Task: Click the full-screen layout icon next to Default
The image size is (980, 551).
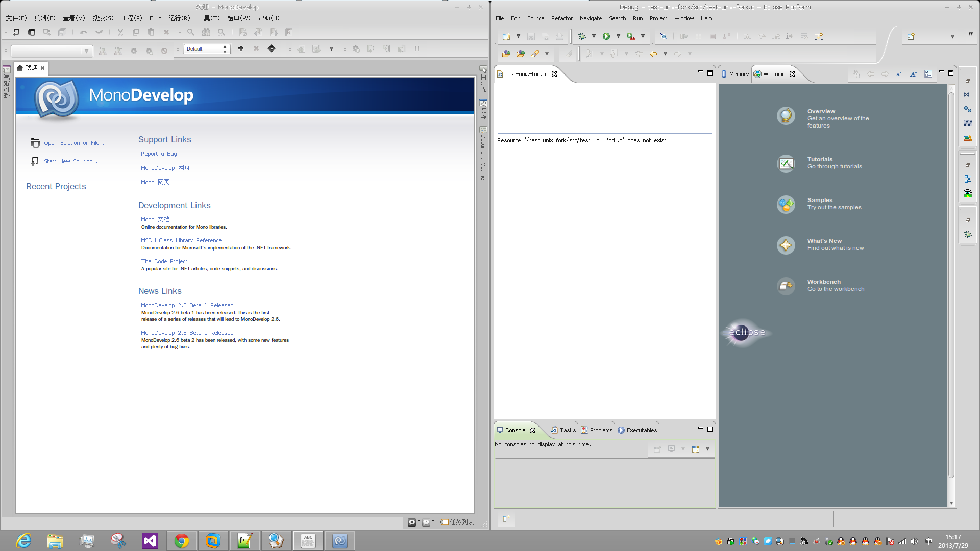Action: tap(272, 48)
